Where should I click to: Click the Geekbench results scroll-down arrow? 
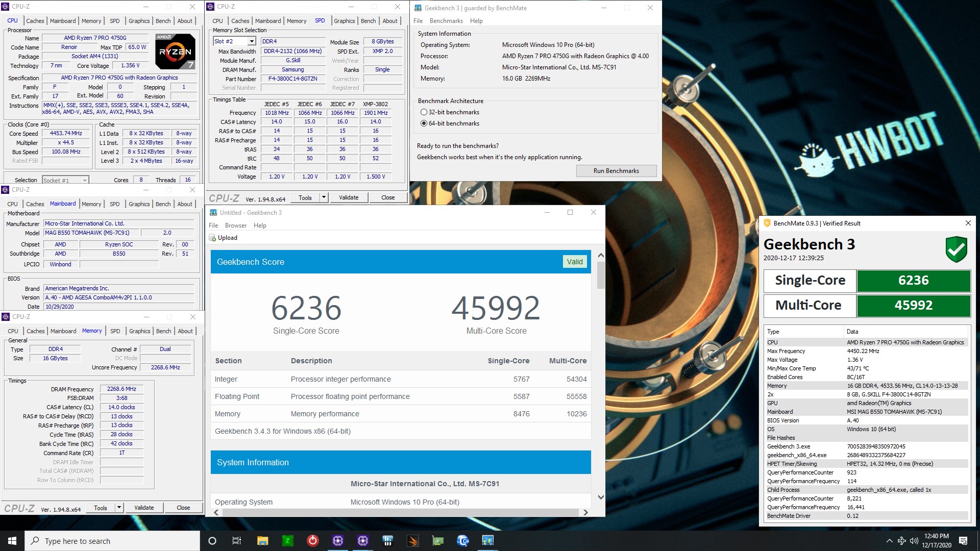tap(601, 497)
